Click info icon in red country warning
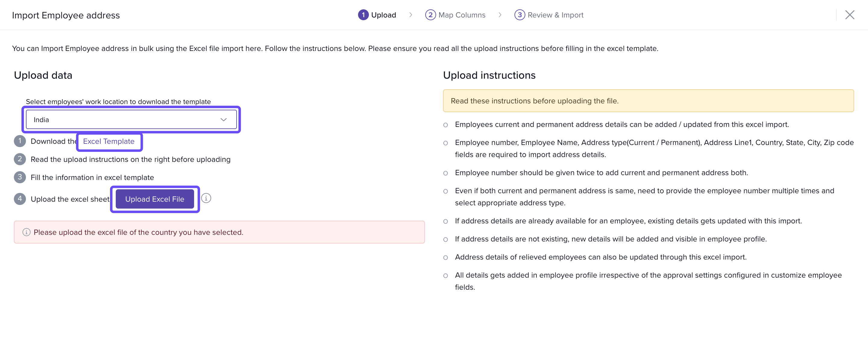Image resolution: width=868 pixels, height=359 pixels. point(26,232)
